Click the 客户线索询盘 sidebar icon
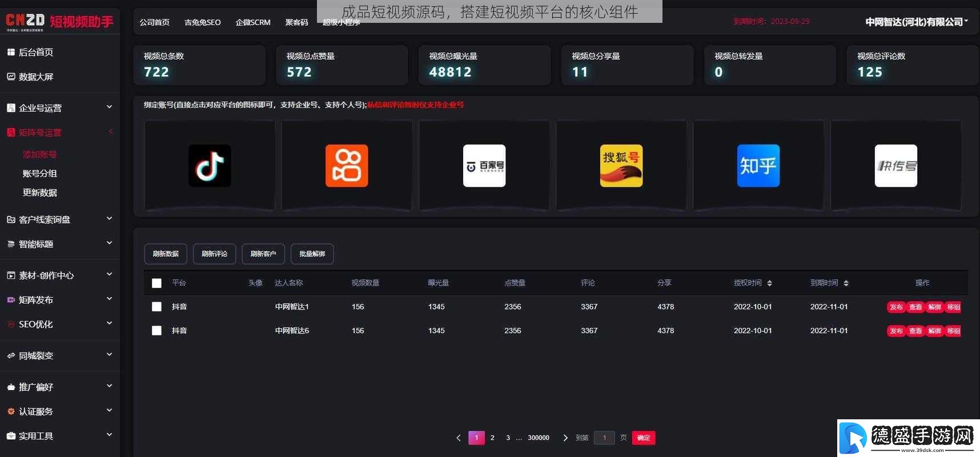The image size is (980, 457). point(11,219)
